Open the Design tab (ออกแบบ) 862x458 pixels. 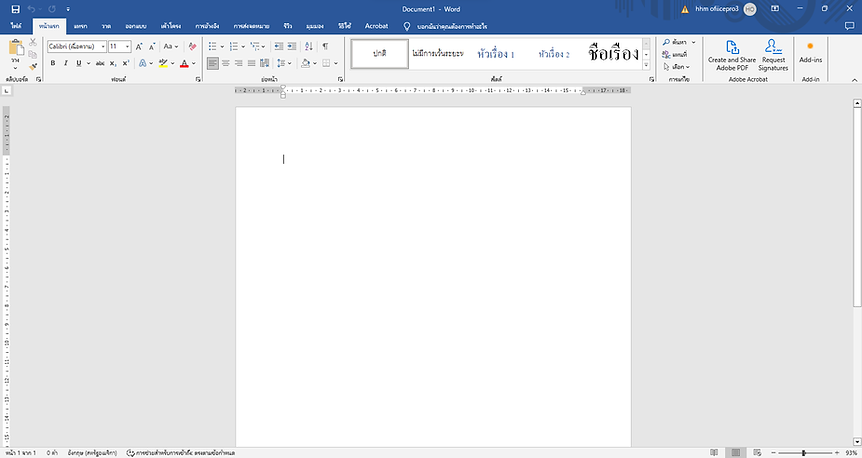pyautogui.click(x=136, y=26)
